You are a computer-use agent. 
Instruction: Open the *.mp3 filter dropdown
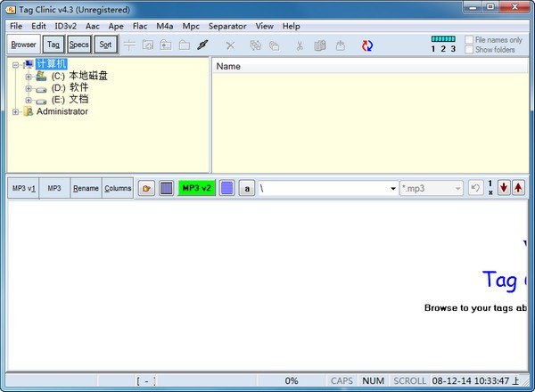pyautogui.click(x=457, y=188)
